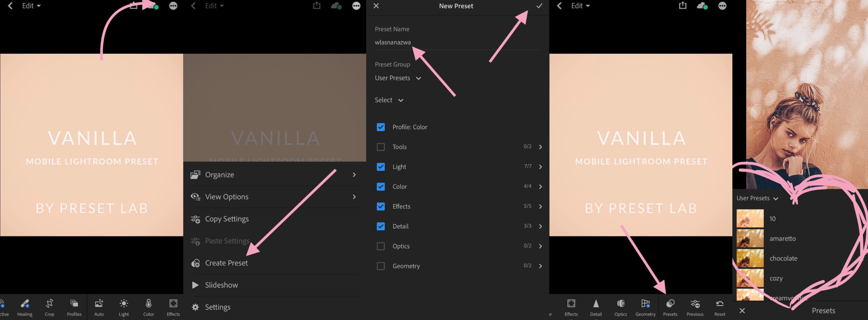
Task: Open the Crop tool
Action: tap(49, 306)
